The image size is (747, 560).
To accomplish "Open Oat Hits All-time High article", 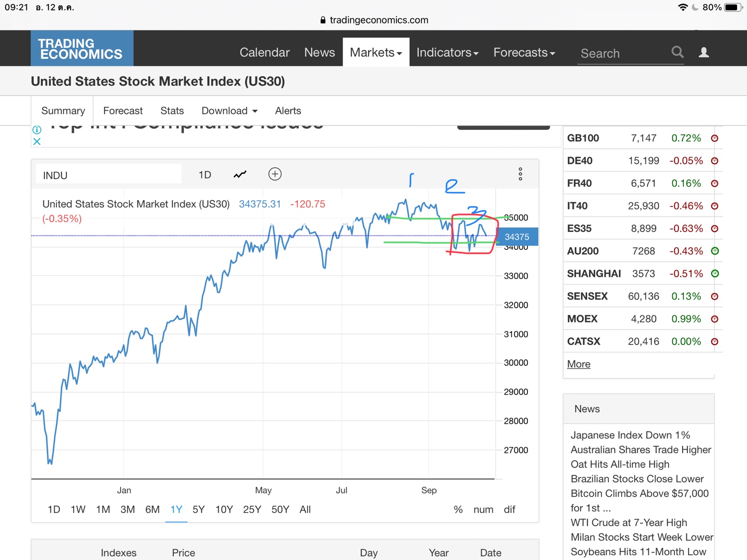I will (x=620, y=464).
